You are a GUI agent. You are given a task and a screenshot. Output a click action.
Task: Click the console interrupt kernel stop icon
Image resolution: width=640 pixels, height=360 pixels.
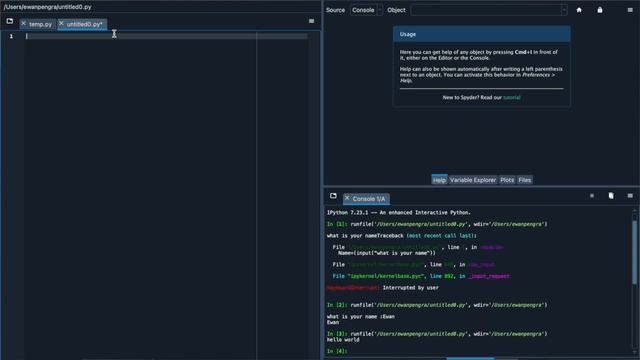coord(592,196)
